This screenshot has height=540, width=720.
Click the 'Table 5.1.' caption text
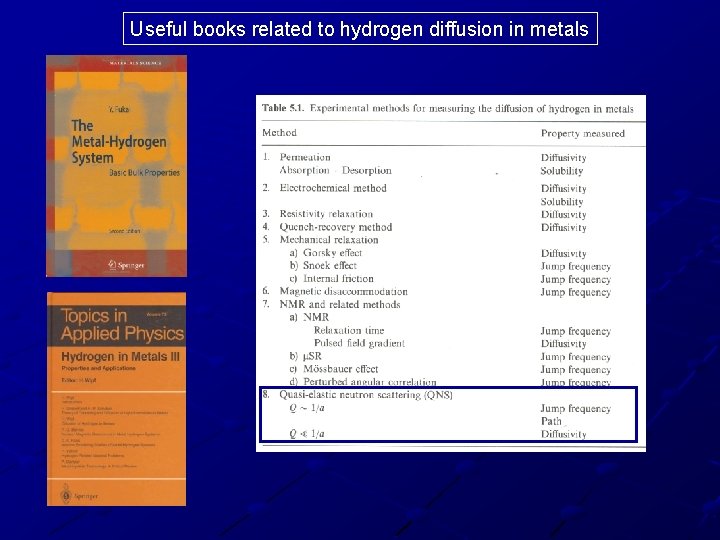pos(283,108)
